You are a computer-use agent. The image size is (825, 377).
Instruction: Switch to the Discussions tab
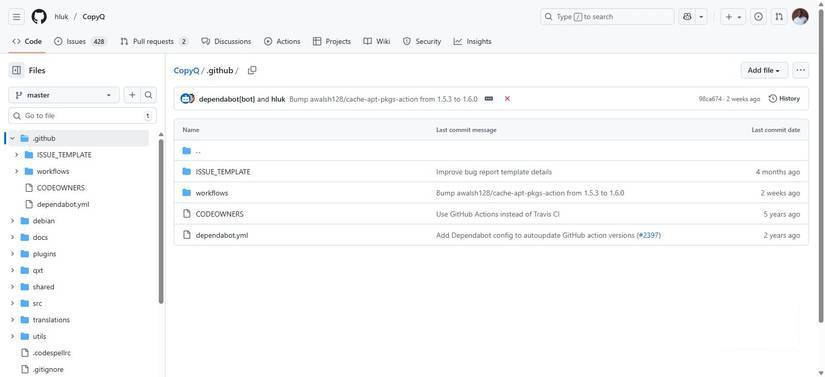[226, 41]
